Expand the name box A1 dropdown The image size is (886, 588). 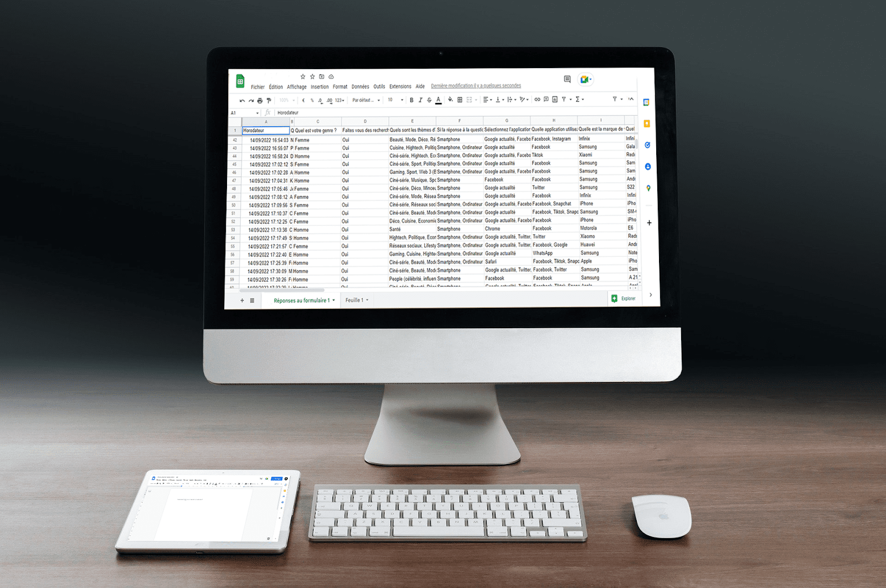(x=257, y=113)
